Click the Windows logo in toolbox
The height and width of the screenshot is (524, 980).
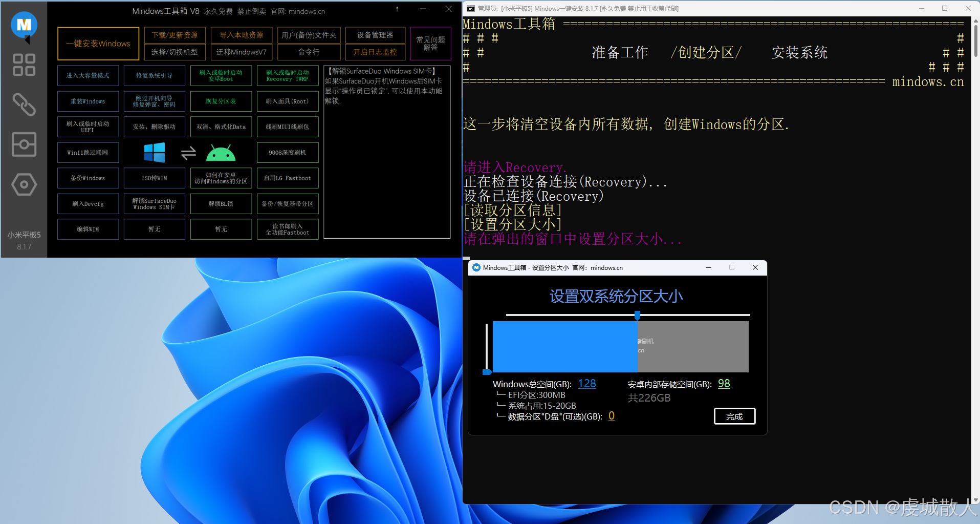coord(155,152)
